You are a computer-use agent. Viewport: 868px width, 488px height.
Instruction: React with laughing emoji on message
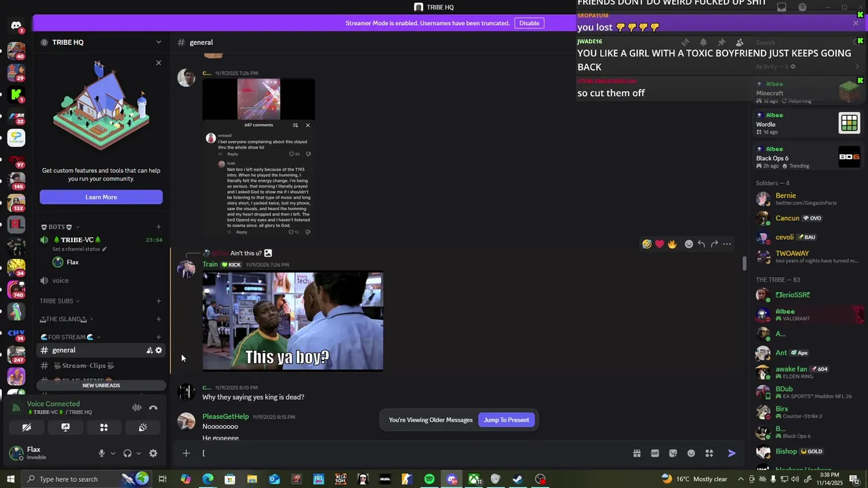tap(647, 244)
